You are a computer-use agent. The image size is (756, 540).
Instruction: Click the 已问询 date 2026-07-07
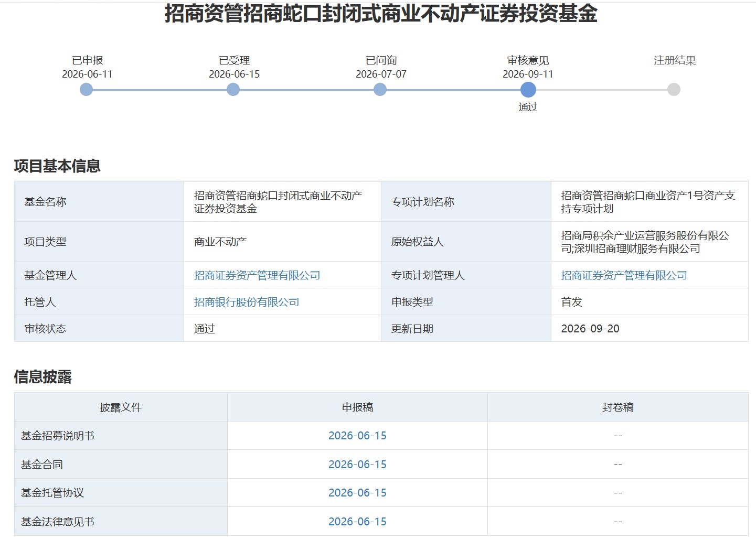(381, 74)
